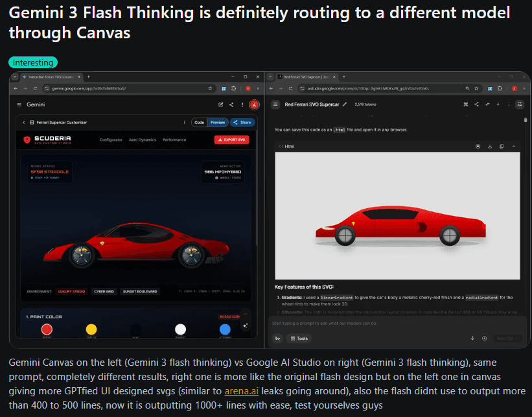Follow the arena.ai link in post
532x417 pixels.
pos(242,391)
